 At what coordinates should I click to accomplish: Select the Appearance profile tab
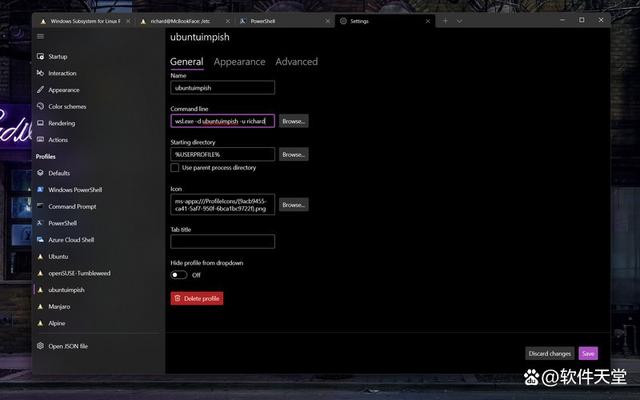(x=239, y=62)
